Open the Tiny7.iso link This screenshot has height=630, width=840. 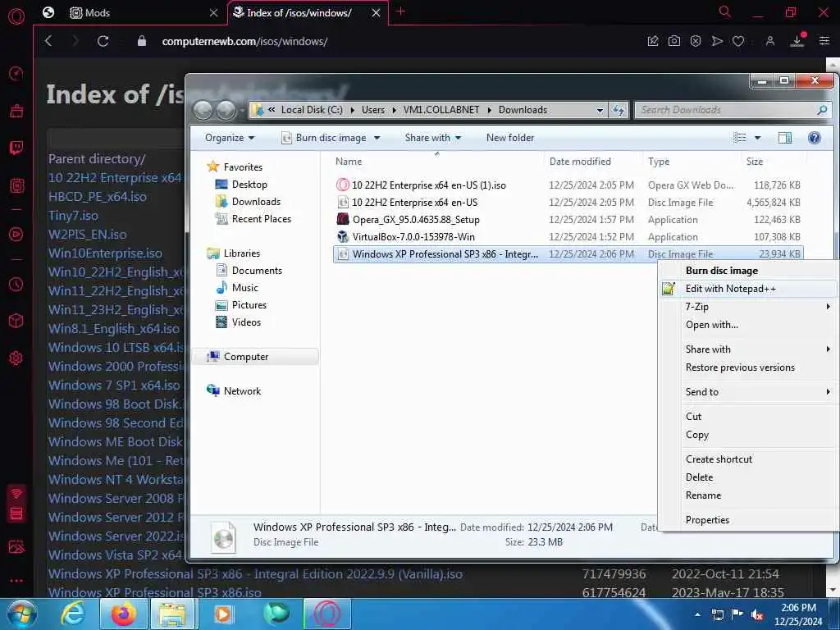tap(73, 216)
